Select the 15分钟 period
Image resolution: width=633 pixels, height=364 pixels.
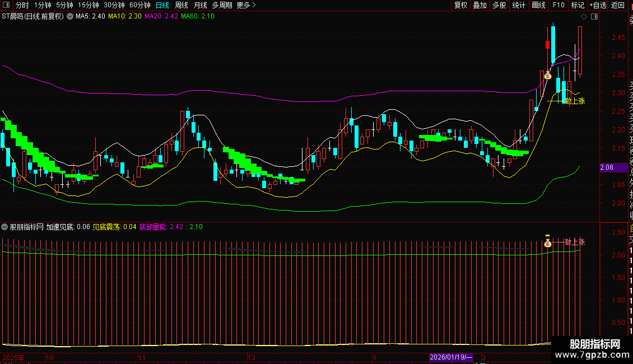(x=89, y=5)
